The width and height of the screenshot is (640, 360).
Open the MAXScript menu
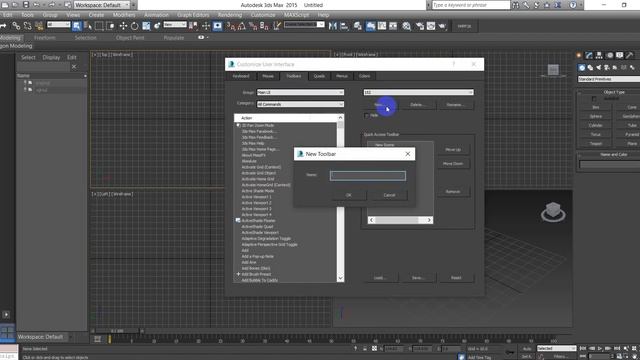pos(296,15)
